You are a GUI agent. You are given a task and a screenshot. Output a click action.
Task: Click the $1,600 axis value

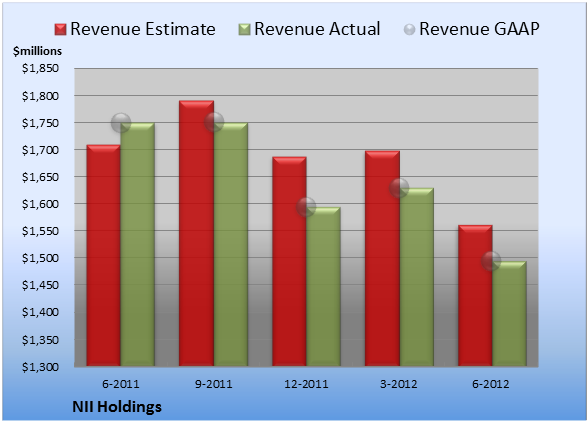tap(40, 204)
